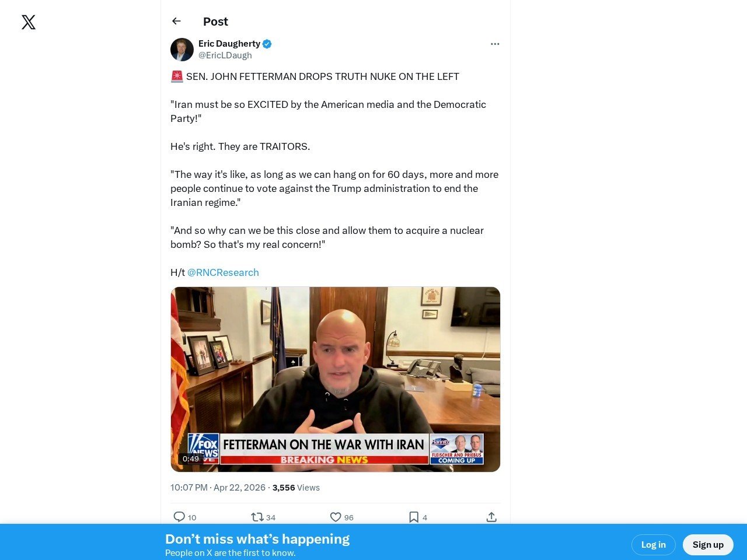Go back using the arrow icon
The height and width of the screenshot is (560, 747).
[x=176, y=21]
